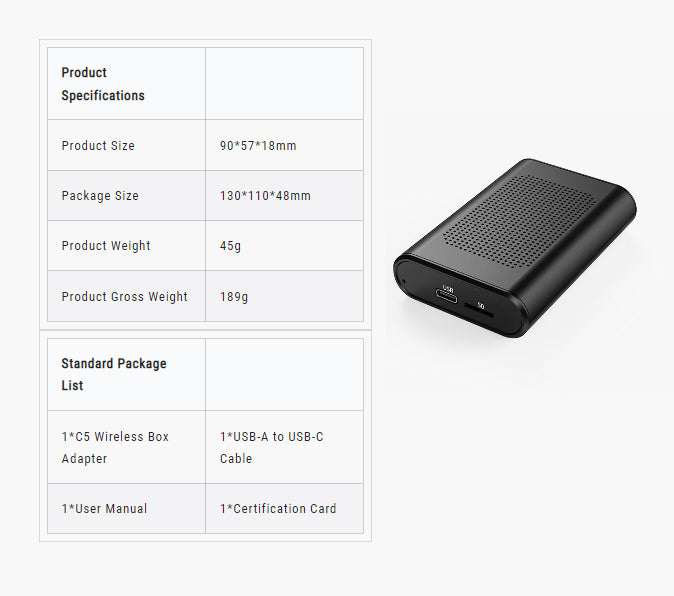Image resolution: width=674 pixels, height=596 pixels.
Task: Select the 90*57*18mm size value
Action: (258, 146)
